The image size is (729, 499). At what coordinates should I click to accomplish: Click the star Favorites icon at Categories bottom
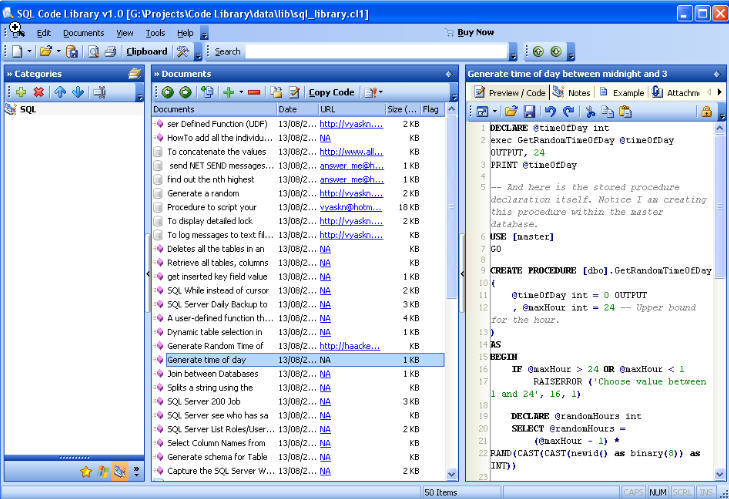point(86,472)
